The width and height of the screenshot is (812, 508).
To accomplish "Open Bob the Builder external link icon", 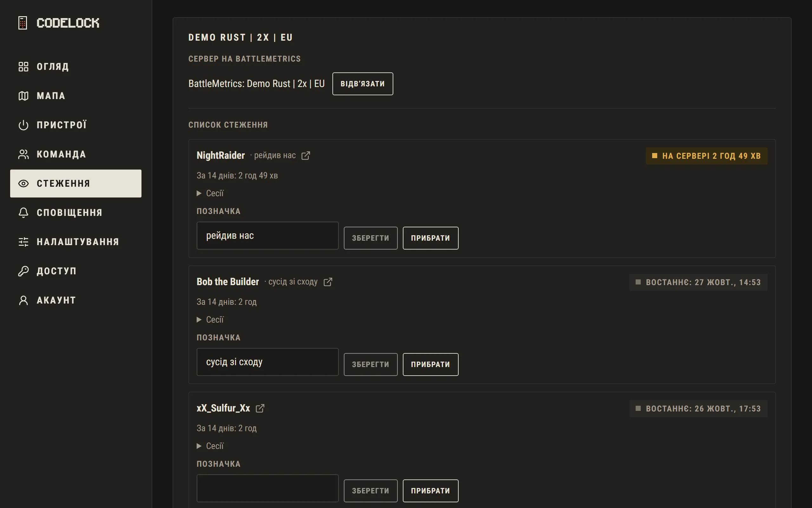I will (328, 282).
